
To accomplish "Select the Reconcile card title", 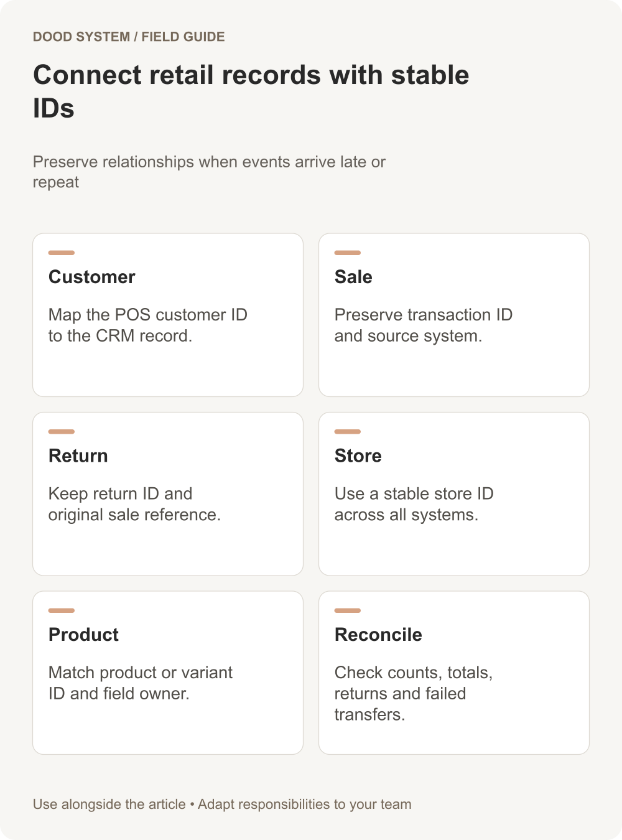I will 378,635.
